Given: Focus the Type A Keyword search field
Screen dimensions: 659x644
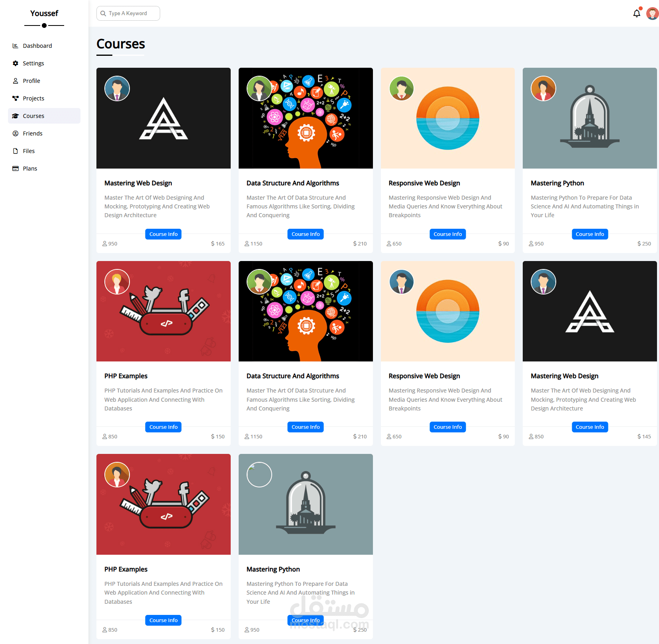Looking at the screenshot, I should pyautogui.click(x=128, y=14).
